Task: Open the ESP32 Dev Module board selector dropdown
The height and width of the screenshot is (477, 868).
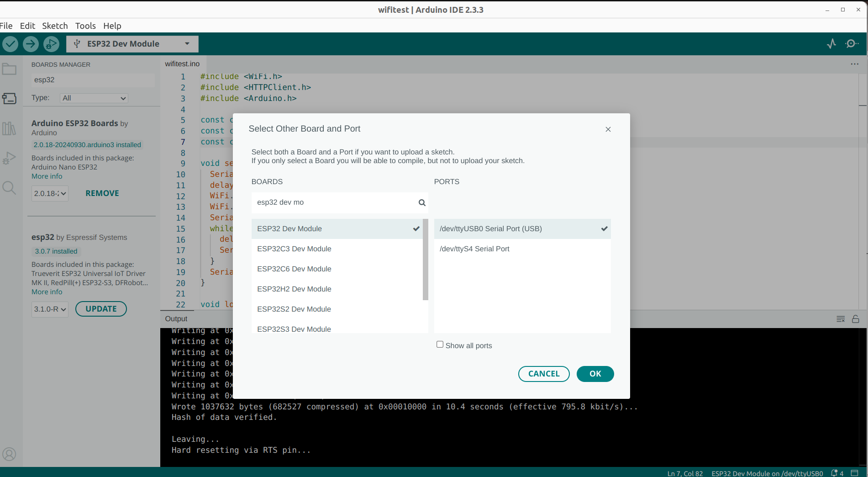Action: point(132,44)
